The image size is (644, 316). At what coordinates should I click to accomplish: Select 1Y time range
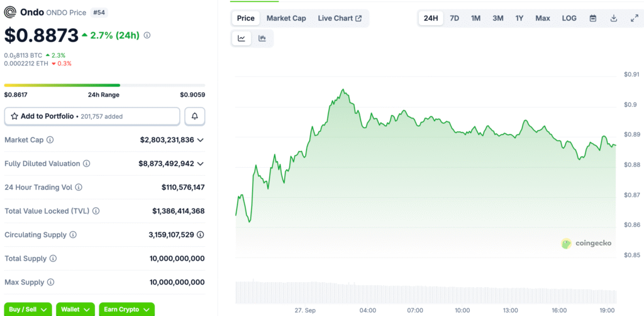519,18
